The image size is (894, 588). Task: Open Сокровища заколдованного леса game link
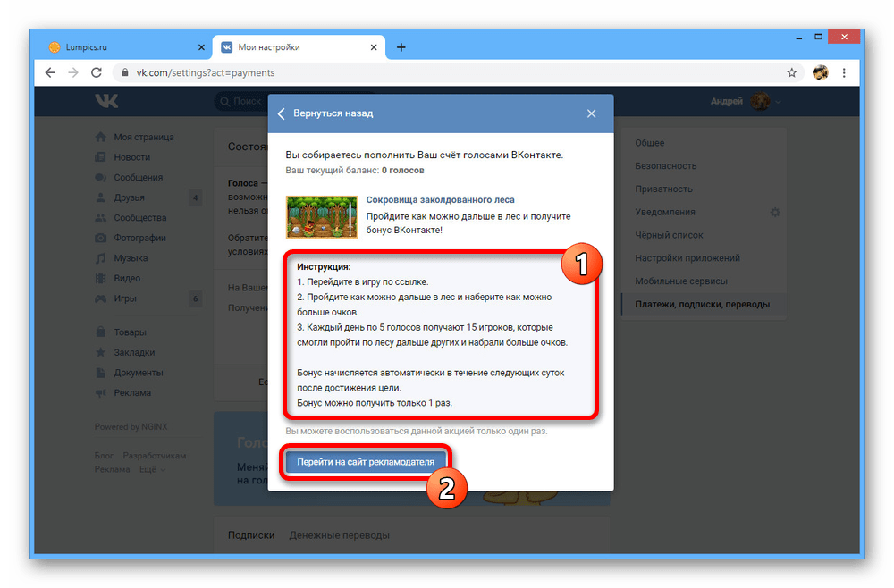click(x=440, y=199)
